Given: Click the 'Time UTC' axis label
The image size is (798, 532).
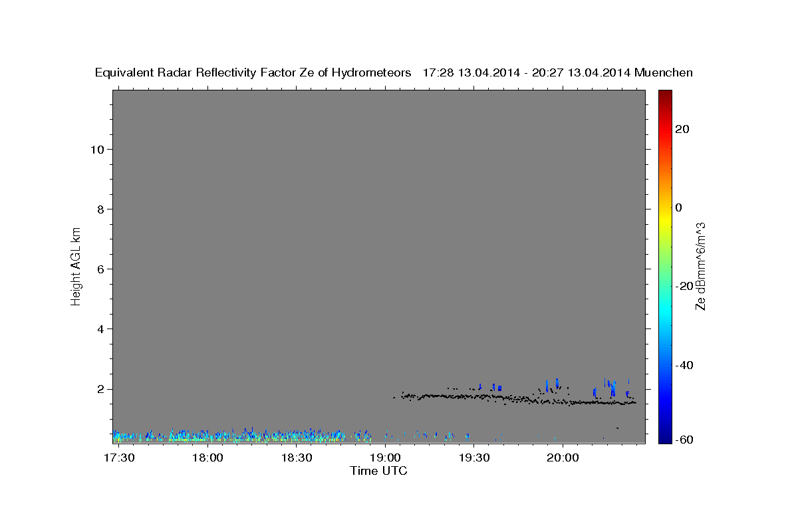Looking at the screenshot, I should (x=378, y=471).
